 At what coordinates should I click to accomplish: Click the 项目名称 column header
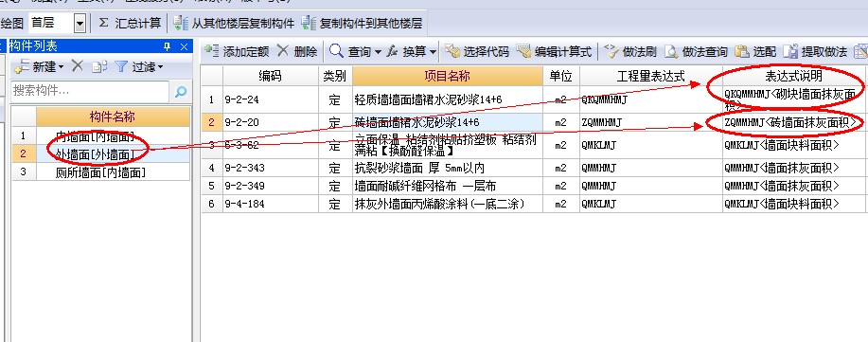(448, 76)
